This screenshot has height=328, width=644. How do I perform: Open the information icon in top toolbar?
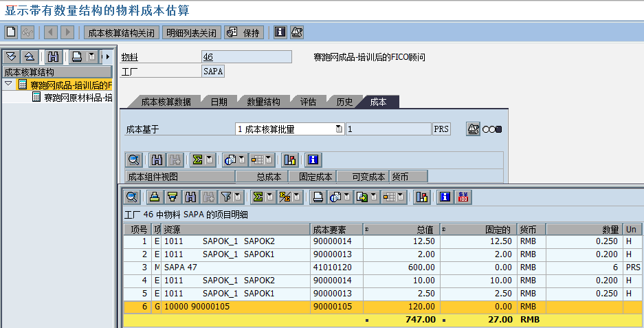point(280,32)
